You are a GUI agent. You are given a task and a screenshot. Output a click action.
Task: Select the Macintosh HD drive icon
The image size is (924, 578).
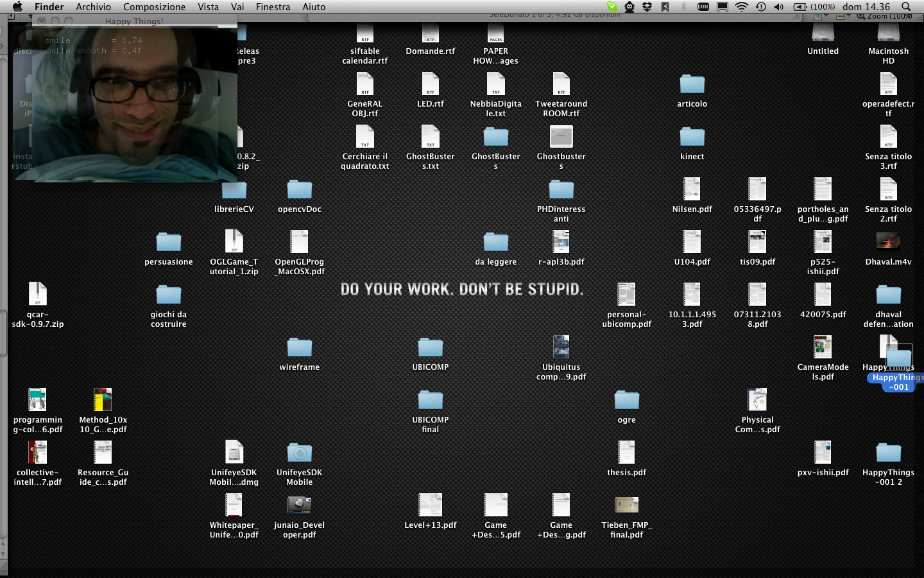888,33
